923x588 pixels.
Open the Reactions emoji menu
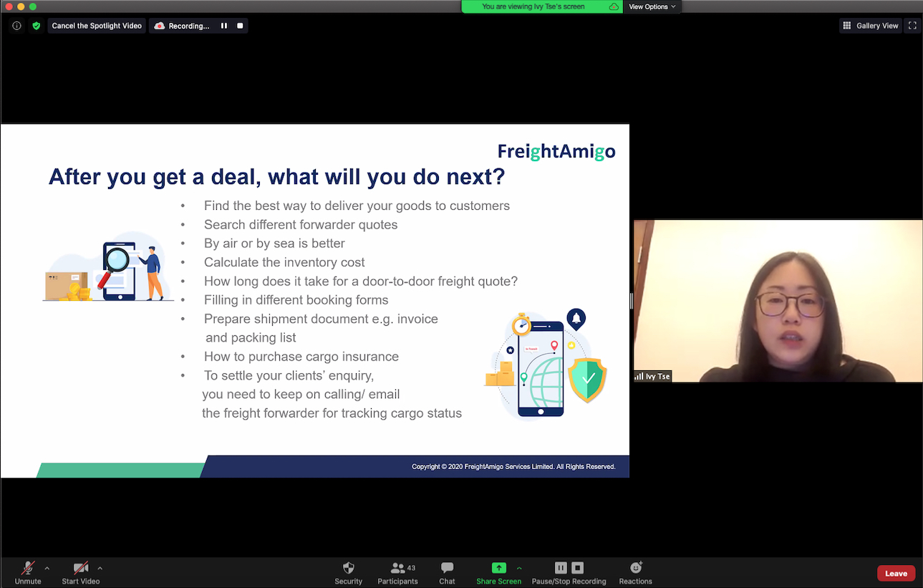635,572
